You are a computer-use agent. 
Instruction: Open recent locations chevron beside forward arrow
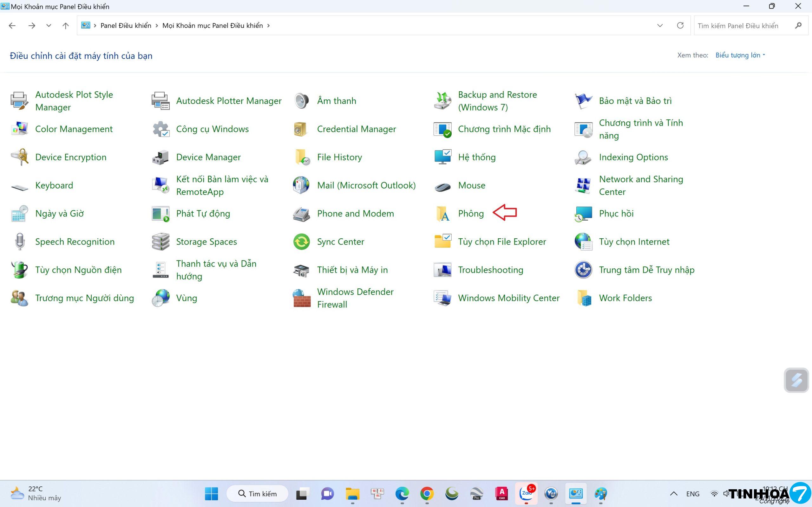coord(49,25)
